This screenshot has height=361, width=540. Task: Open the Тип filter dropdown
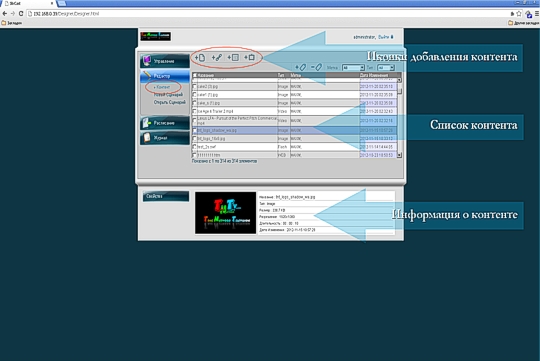385,68
